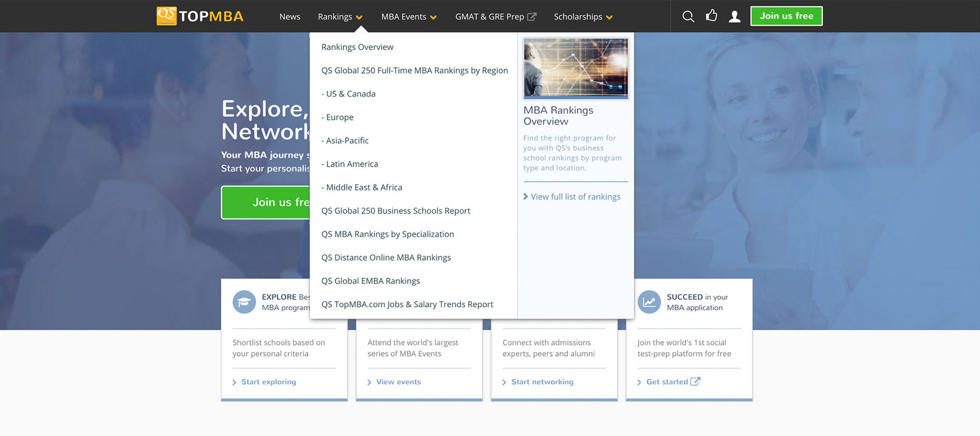Open Jobs & Salary Trends Report entry
This screenshot has width=980, height=436.
click(407, 304)
